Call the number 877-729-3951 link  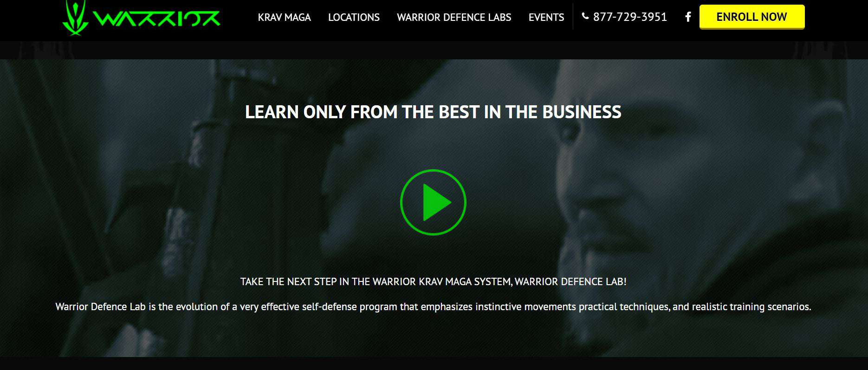click(630, 17)
